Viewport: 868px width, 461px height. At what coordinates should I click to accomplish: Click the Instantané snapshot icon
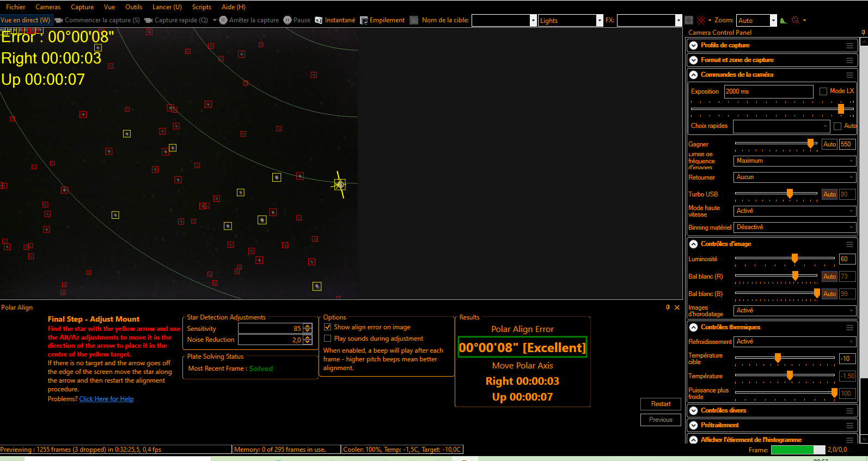pyautogui.click(x=319, y=20)
